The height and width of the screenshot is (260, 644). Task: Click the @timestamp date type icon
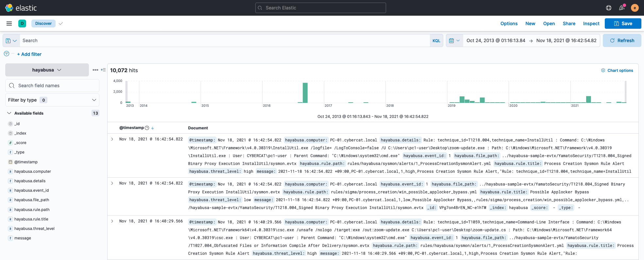pos(10,162)
